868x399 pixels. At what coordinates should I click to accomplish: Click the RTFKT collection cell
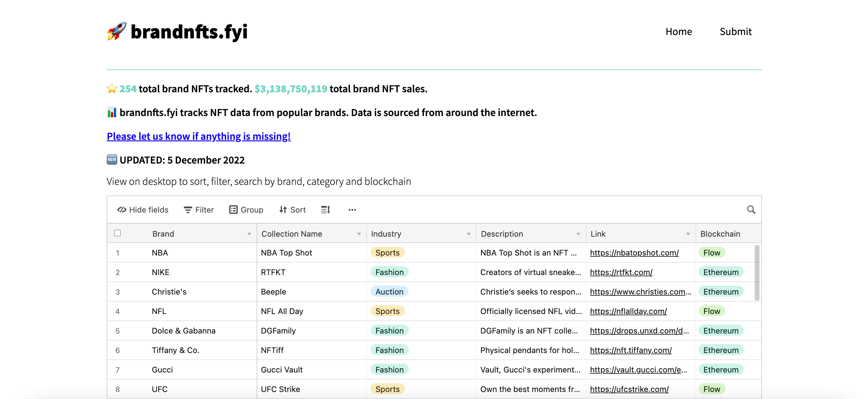tap(312, 272)
